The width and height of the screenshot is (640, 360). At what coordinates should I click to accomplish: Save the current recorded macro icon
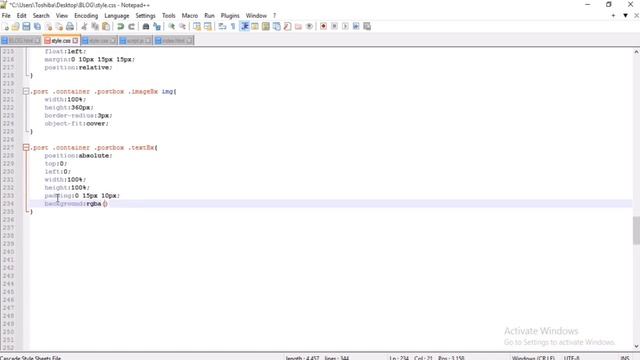[x=367, y=27]
